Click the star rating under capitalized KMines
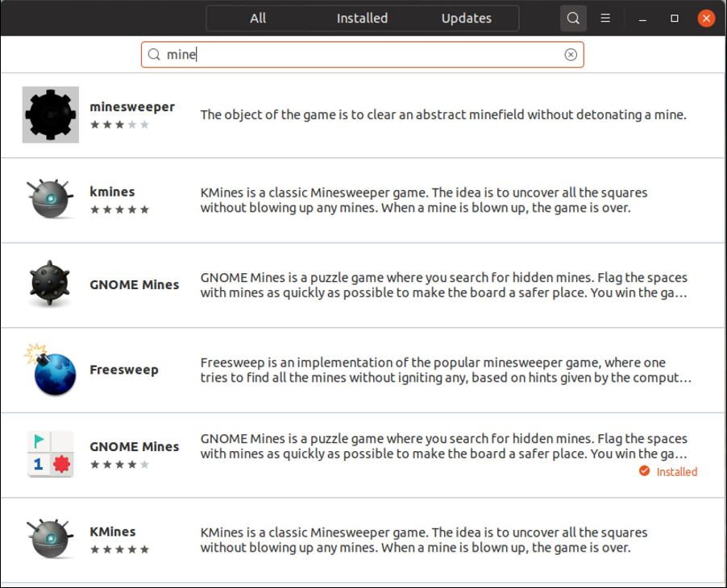The height and width of the screenshot is (588, 727). 119,549
